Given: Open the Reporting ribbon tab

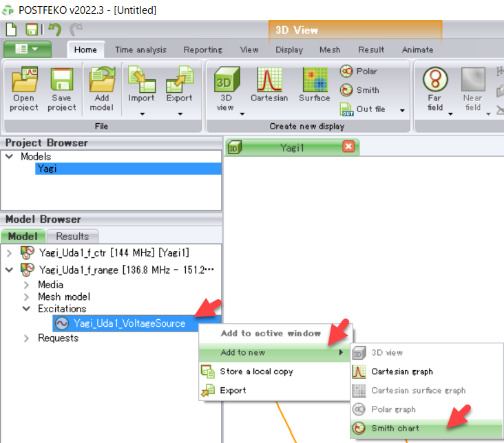Looking at the screenshot, I should (x=203, y=50).
